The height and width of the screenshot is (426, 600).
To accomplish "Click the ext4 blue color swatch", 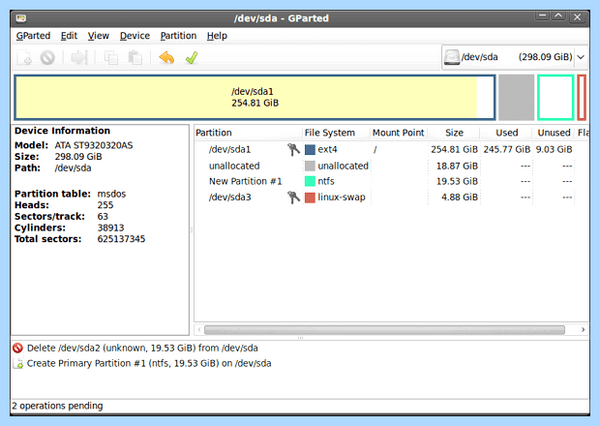I will click(310, 149).
